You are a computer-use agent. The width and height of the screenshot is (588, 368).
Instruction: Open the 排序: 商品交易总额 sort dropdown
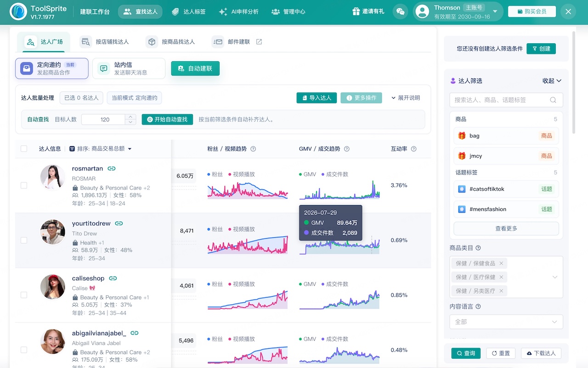tap(101, 149)
